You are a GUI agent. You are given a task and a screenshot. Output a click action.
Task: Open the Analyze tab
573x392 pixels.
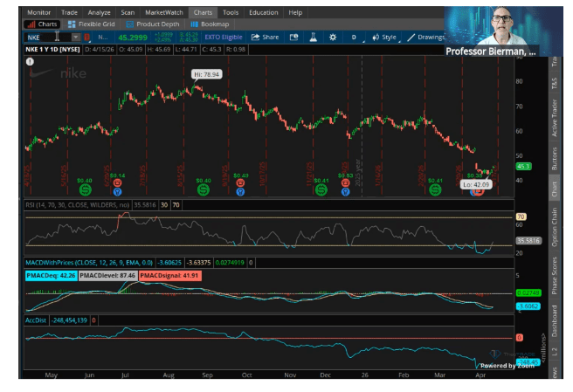[x=99, y=12]
